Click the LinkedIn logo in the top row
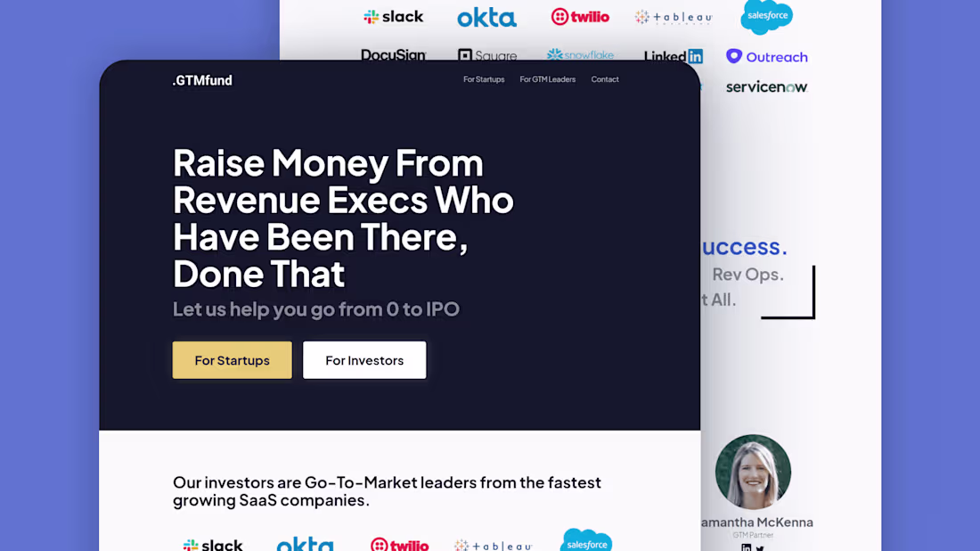Image resolution: width=980 pixels, height=551 pixels. click(x=673, y=55)
